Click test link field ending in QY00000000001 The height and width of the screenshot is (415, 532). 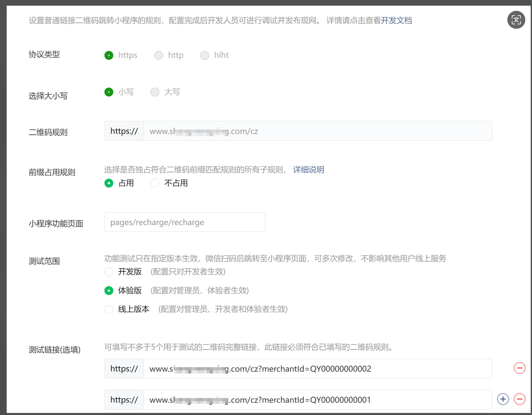click(x=318, y=400)
